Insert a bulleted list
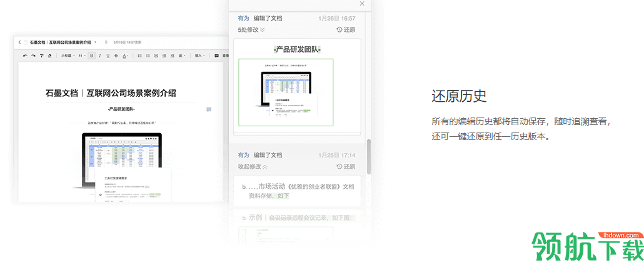The width and height of the screenshot is (644, 265). click(x=148, y=56)
